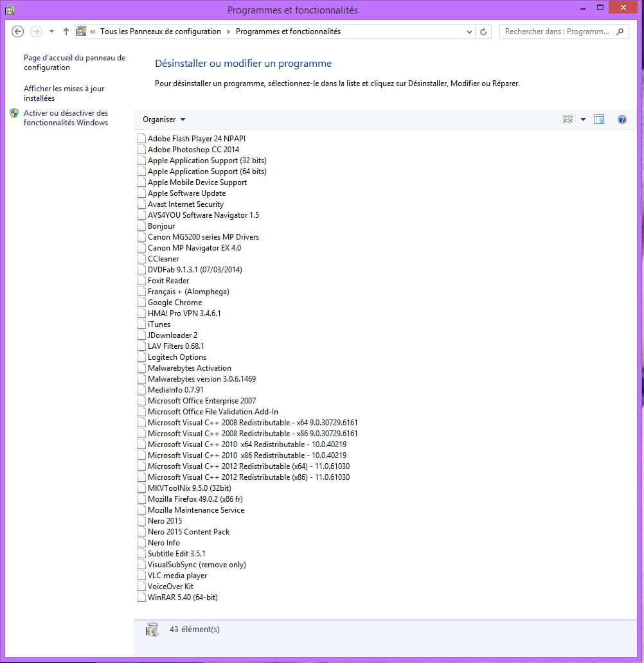Select Avast Internet Security entry
This screenshot has height=663, width=644.
[186, 204]
